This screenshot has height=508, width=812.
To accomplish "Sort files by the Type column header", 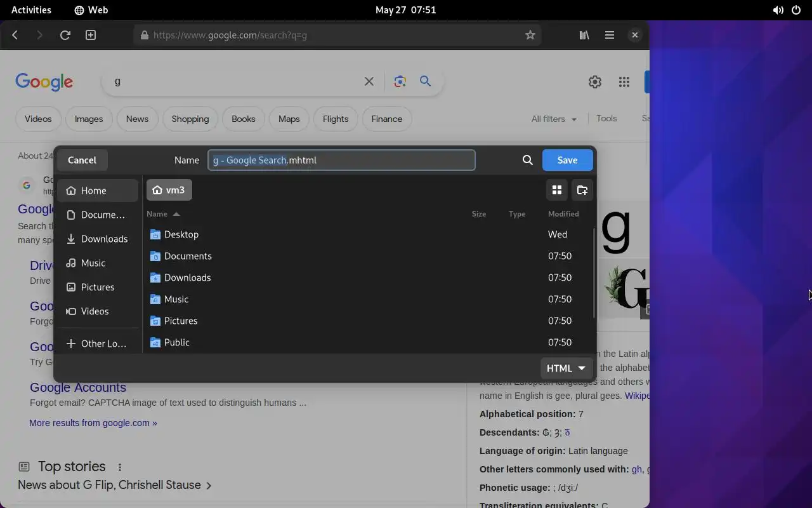I will click(517, 214).
